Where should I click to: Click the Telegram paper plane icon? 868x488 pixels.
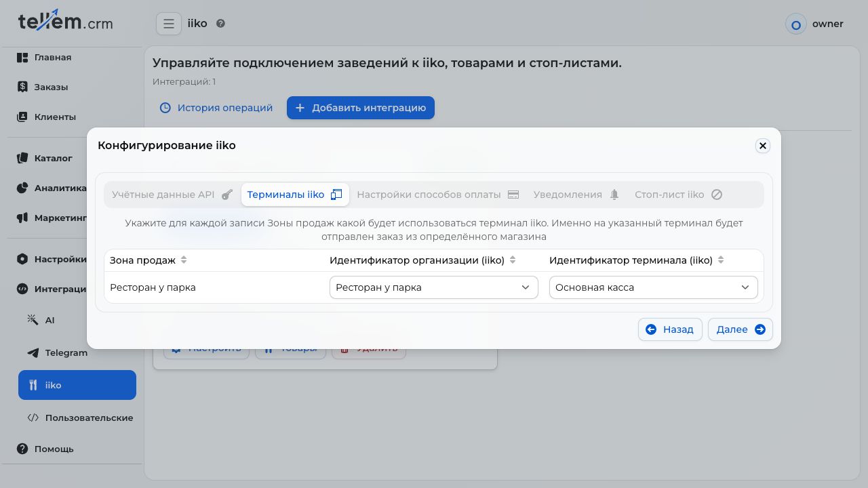pos(33,352)
